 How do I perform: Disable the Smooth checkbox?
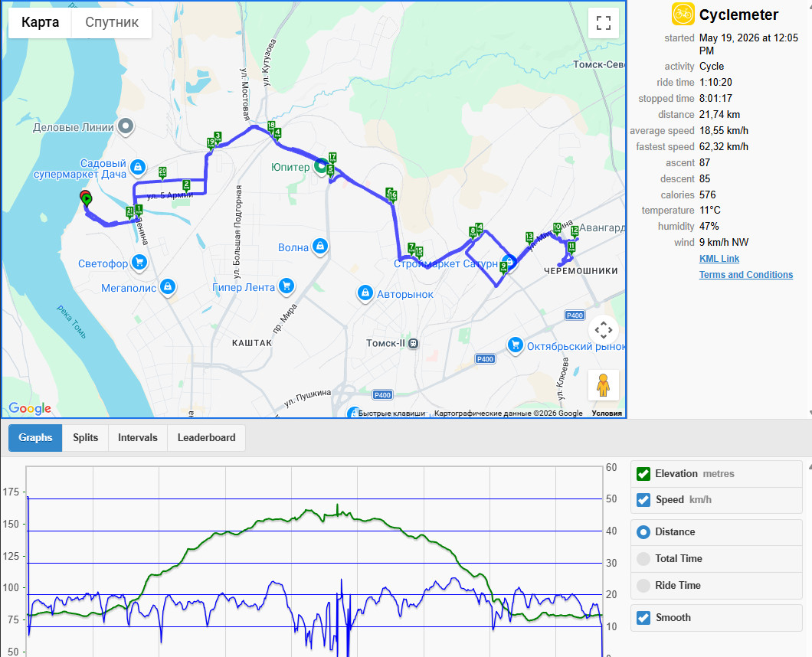coord(643,618)
